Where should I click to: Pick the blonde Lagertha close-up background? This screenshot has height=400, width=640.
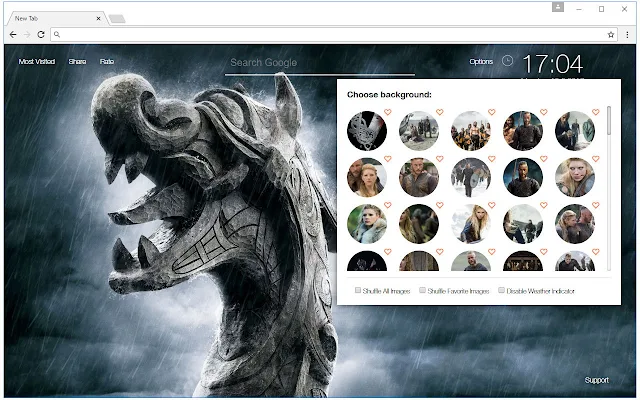[x=575, y=178]
